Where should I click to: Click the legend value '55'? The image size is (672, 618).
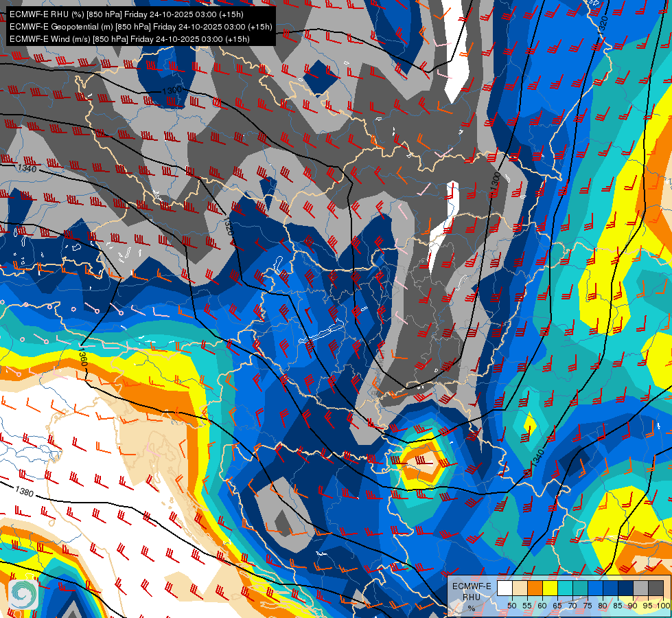526,606
